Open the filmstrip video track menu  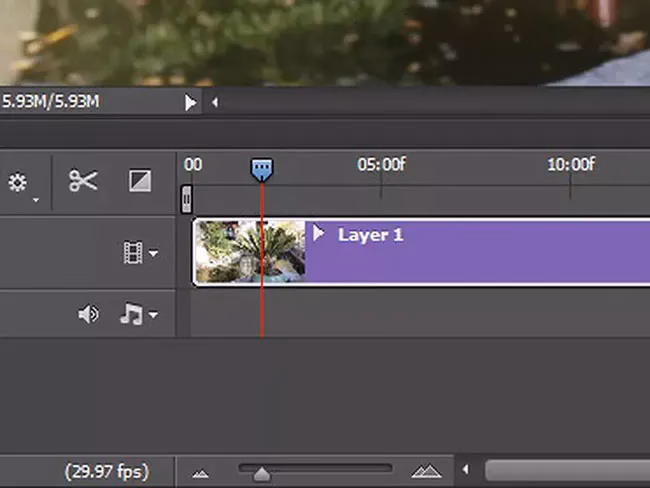[139, 254]
